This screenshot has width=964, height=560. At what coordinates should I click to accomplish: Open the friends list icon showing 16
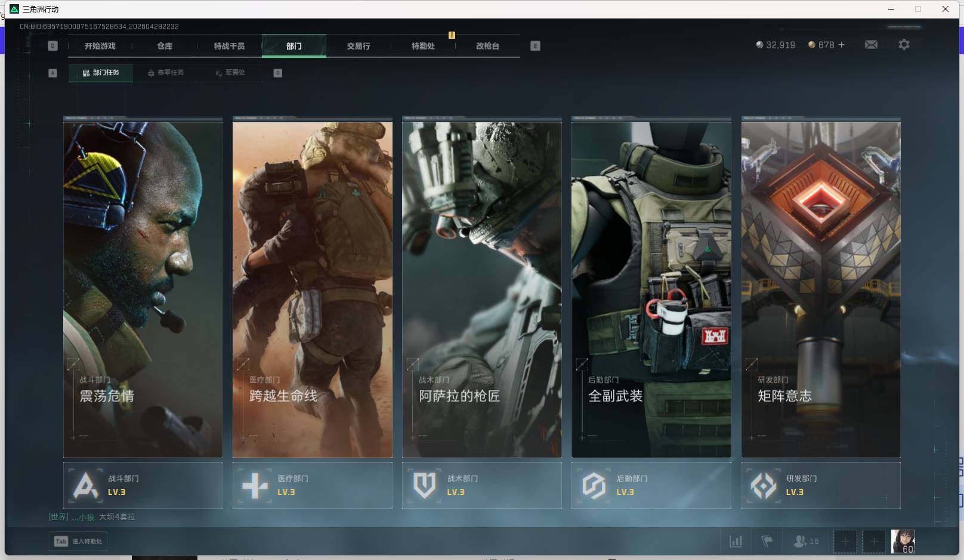click(806, 542)
